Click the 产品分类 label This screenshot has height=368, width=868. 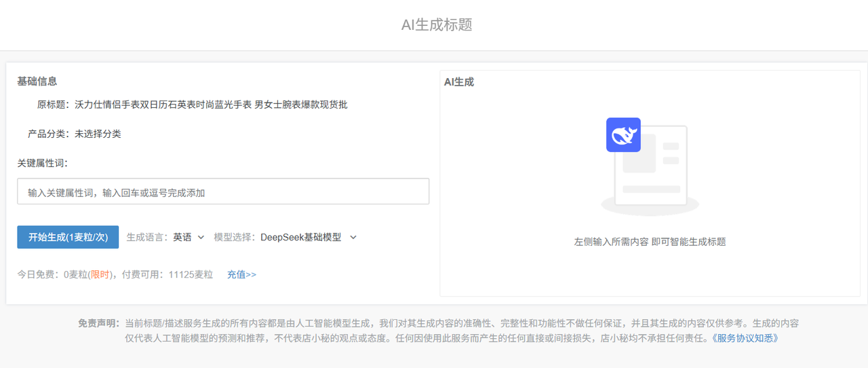coord(51,134)
